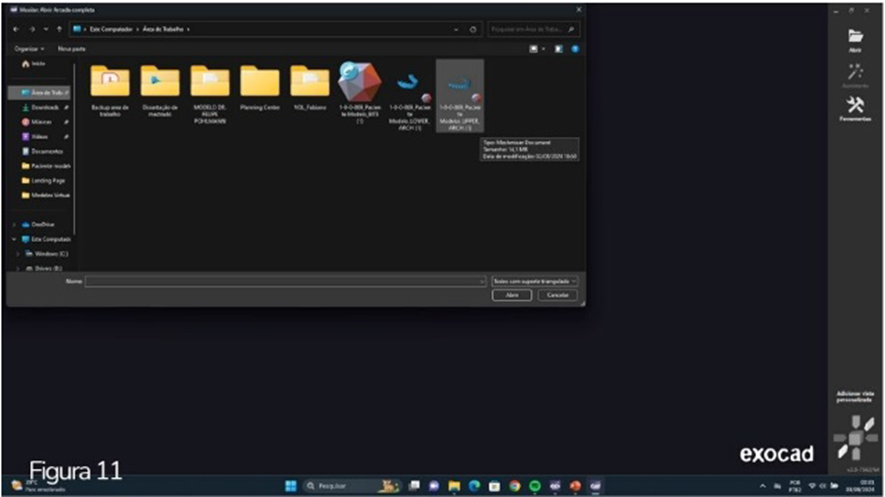The height and width of the screenshot is (497, 885).
Task: Select the LOWER_ARCH model file
Action: [409, 92]
